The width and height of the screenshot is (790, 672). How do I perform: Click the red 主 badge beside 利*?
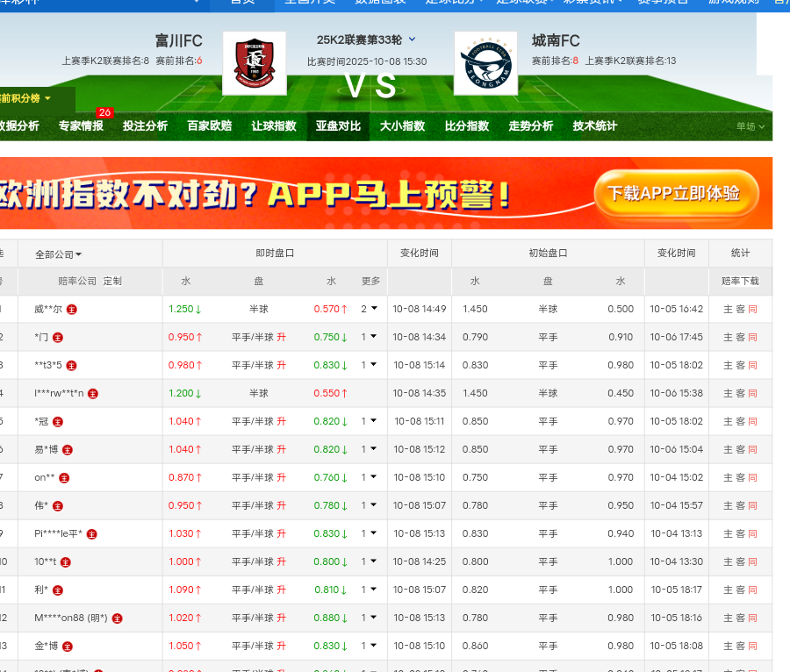pos(58,590)
